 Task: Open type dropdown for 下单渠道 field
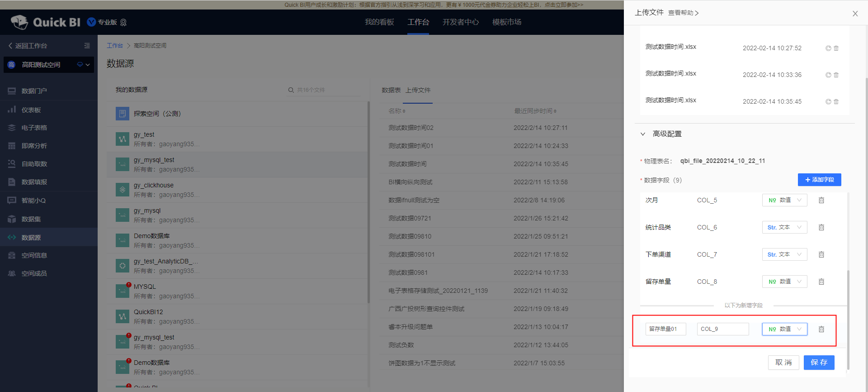(x=784, y=254)
